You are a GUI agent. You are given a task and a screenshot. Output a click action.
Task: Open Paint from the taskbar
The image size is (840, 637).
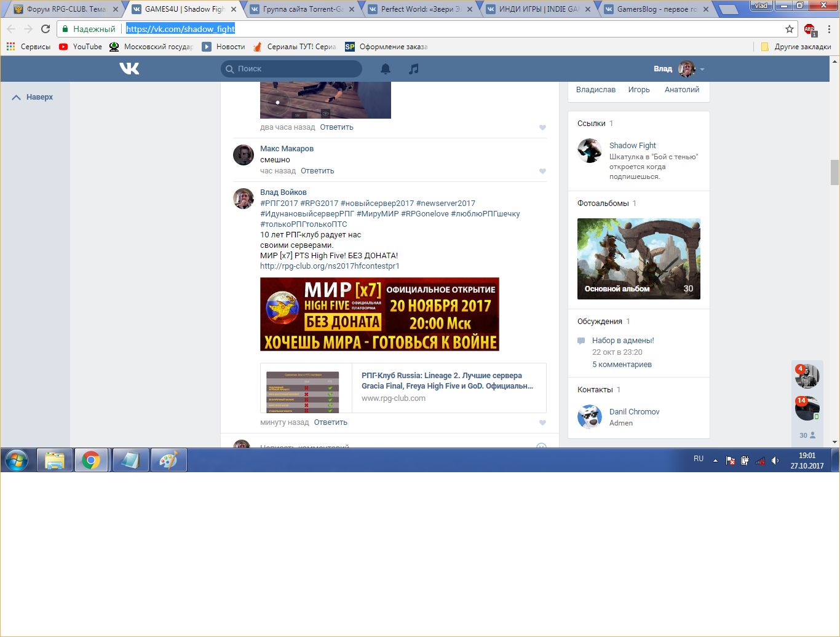point(168,460)
